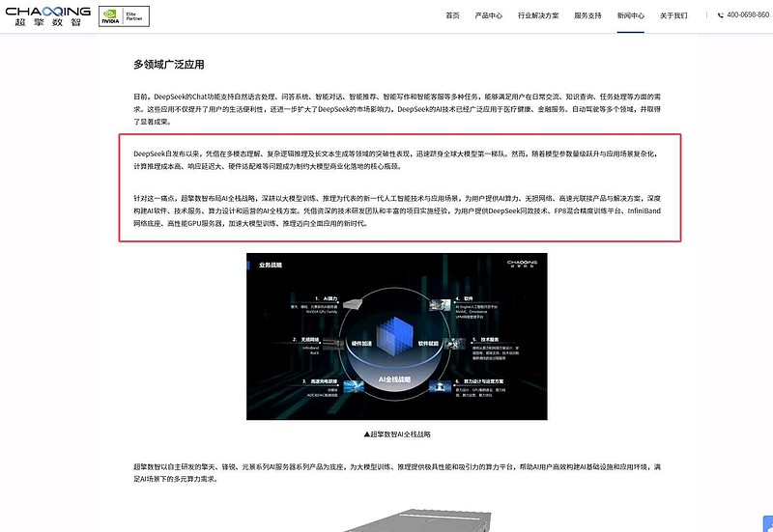
Task: Open the 首页 menu item
Action: pos(452,15)
